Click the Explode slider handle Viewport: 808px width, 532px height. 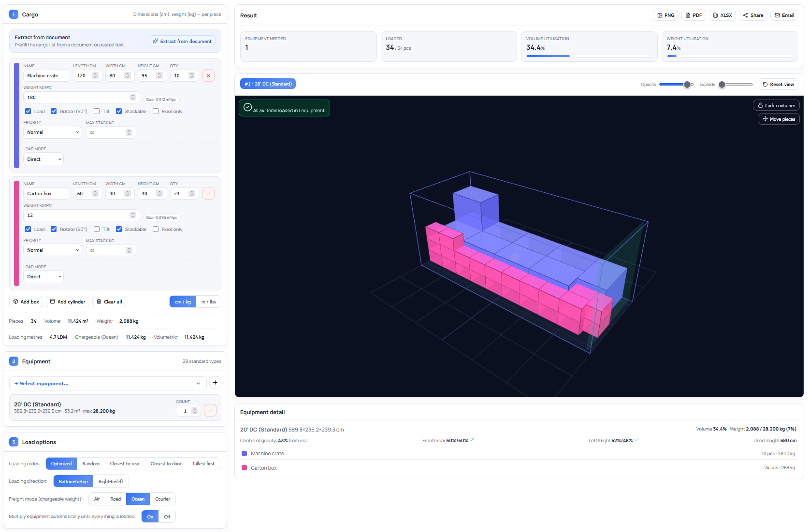tap(722, 85)
